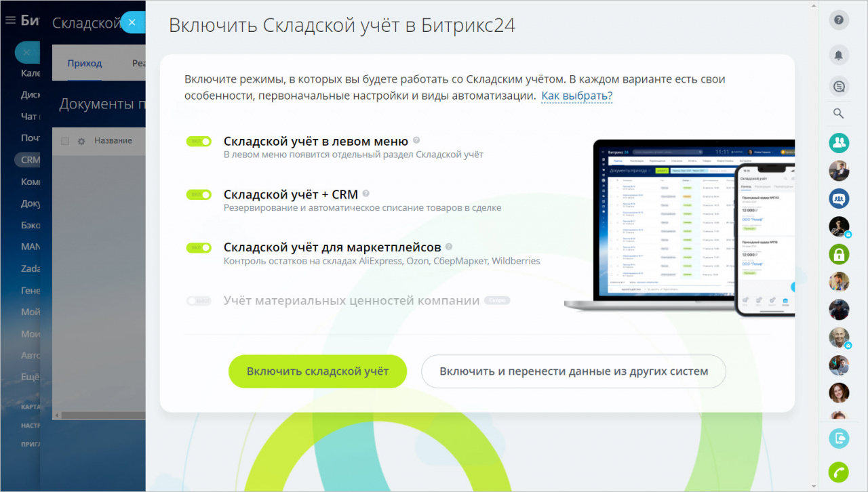Toggle Складской учёт для маркетплейсов switch

coord(199,248)
